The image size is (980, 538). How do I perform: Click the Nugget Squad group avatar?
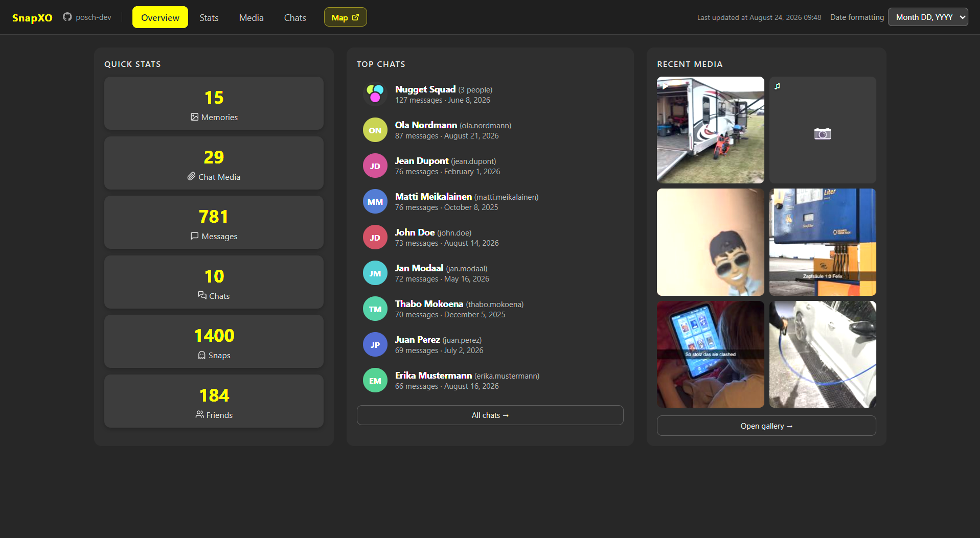[x=375, y=95]
